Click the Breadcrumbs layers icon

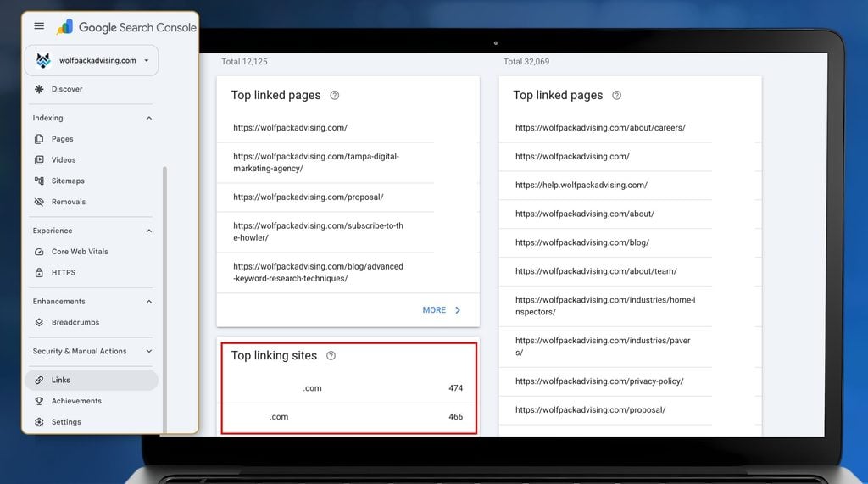pyautogui.click(x=39, y=322)
